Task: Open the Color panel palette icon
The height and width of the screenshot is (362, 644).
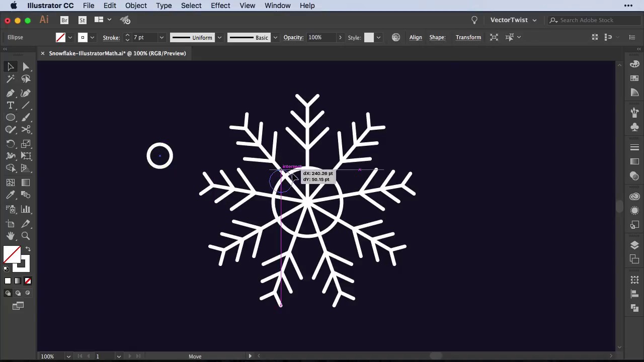Action: tap(634, 64)
